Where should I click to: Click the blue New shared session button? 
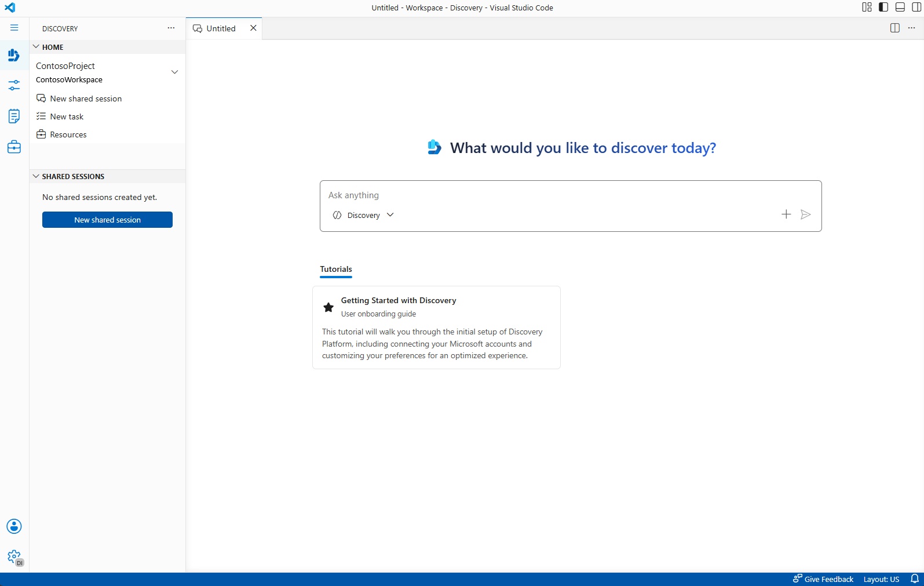[x=107, y=220]
